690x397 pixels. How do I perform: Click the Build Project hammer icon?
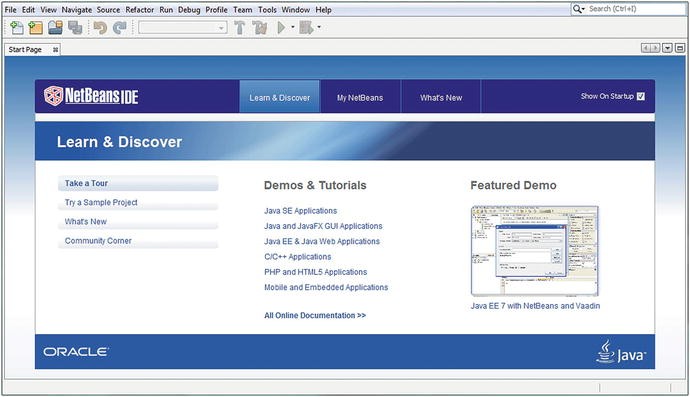[x=240, y=28]
